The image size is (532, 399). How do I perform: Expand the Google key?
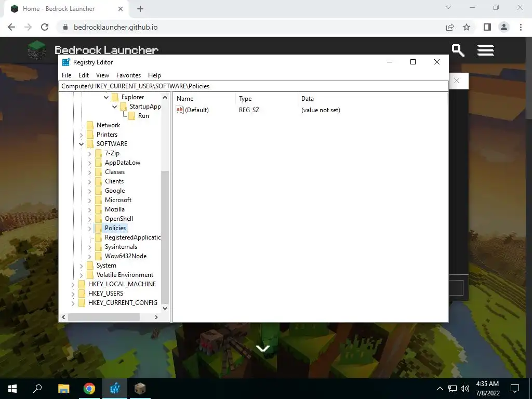point(89,191)
